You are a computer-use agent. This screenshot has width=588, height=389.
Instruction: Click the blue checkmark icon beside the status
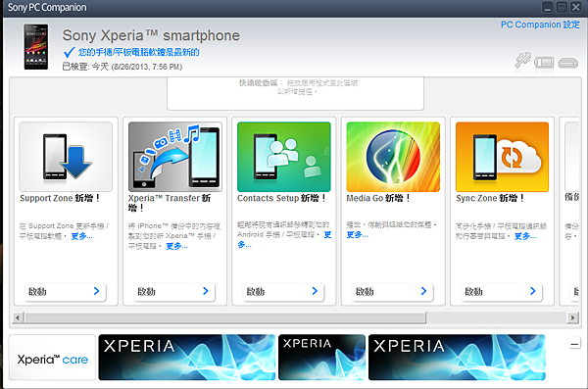point(70,52)
